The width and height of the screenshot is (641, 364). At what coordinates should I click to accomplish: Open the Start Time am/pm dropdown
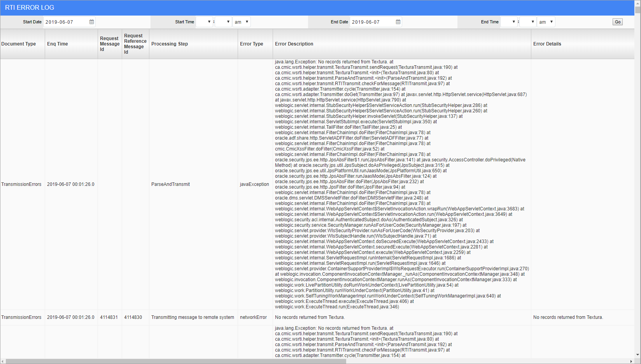pos(242,22)
